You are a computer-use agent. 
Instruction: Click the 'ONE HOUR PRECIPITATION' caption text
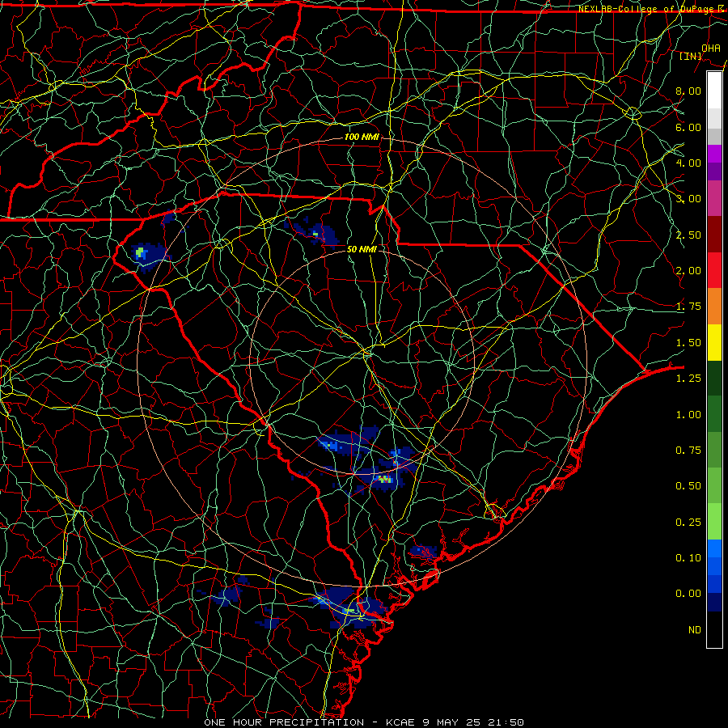[x=284, y=722]
